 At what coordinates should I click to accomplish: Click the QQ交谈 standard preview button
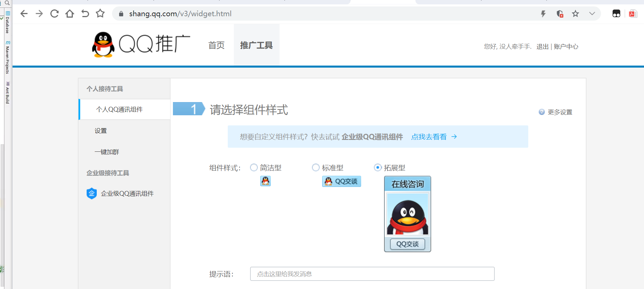coord(341,182)
